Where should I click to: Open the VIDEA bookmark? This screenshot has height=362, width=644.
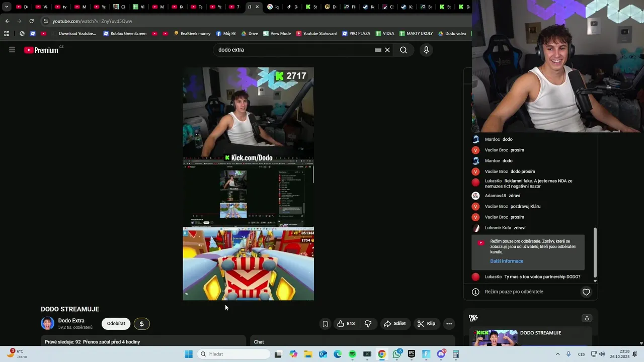tap(385, 34)
